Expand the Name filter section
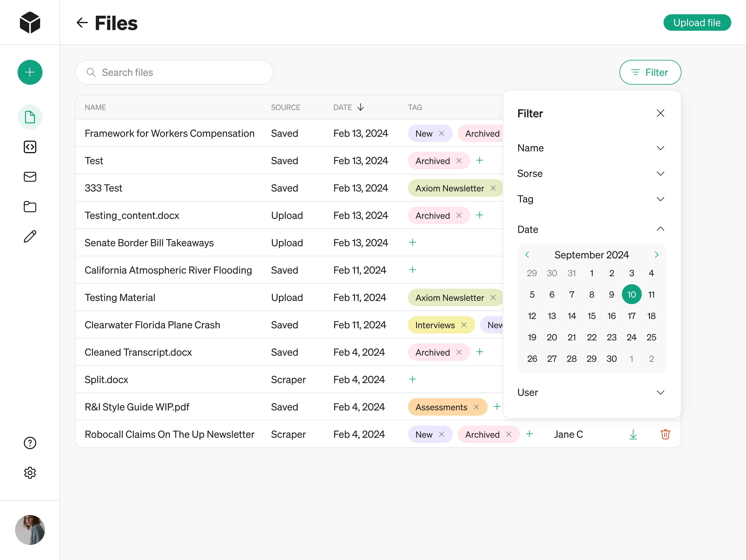The width and height of the screenshot is (746, 560). (660, 148)
